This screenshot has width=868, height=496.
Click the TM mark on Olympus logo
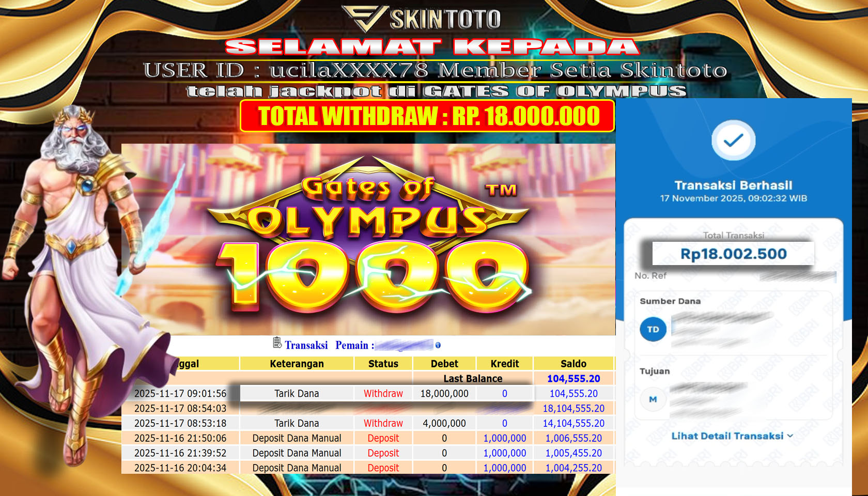501,190
